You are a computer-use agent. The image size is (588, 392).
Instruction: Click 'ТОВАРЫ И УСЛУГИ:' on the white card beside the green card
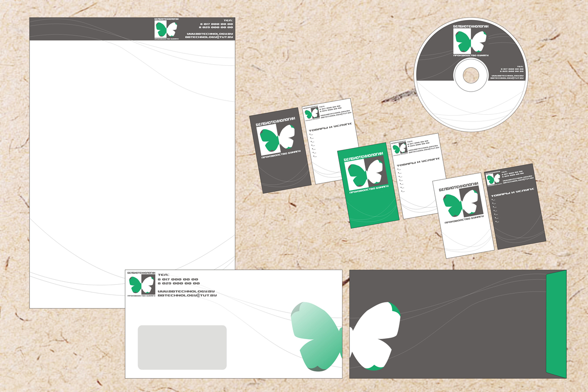(417, 162)
